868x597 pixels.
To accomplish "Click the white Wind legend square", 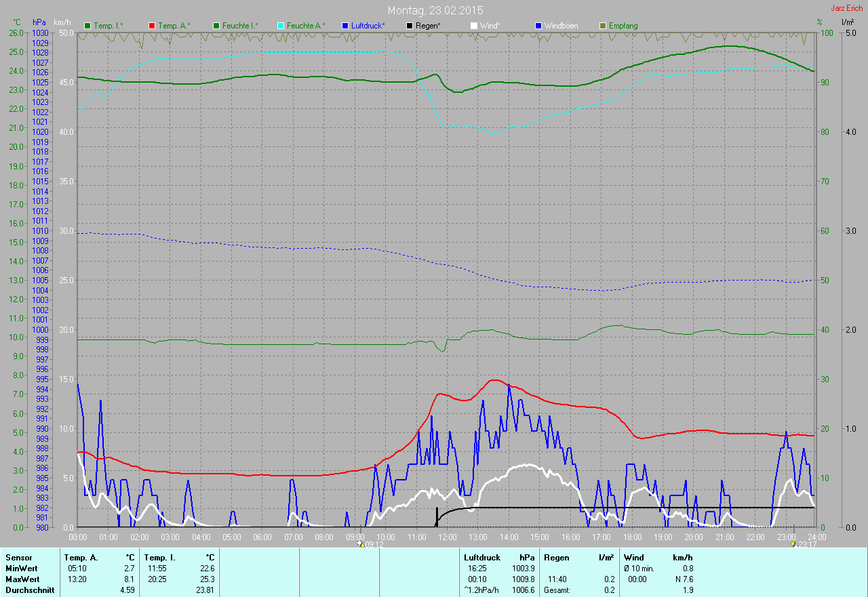I will (474, 26).
